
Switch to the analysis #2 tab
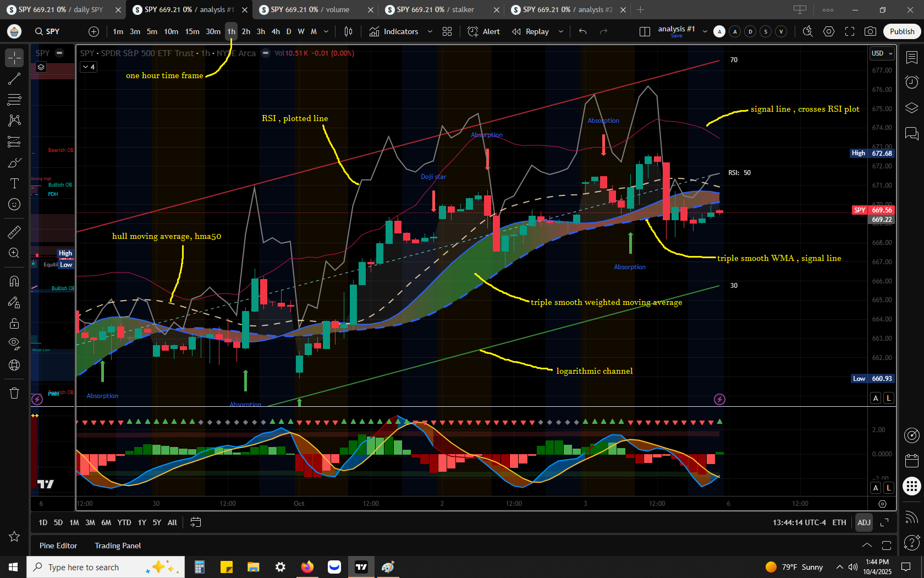(x=567, y=9)
